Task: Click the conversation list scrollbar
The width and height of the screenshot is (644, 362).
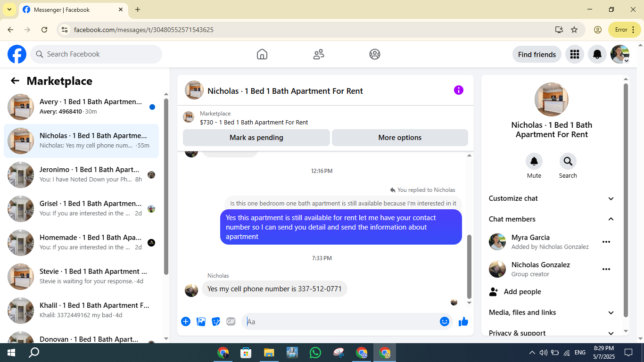Action: point(166,186)
